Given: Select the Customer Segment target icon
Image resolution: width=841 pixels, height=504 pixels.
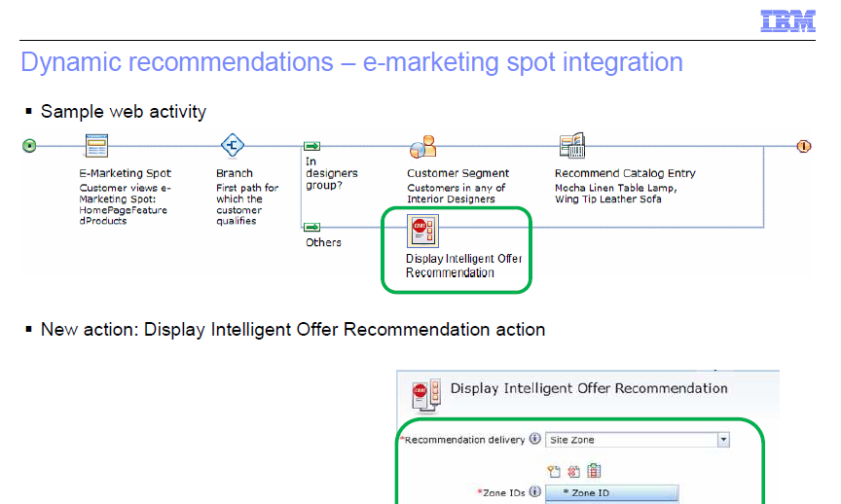Looking at the screenshot, I should (x=423, y=146).
